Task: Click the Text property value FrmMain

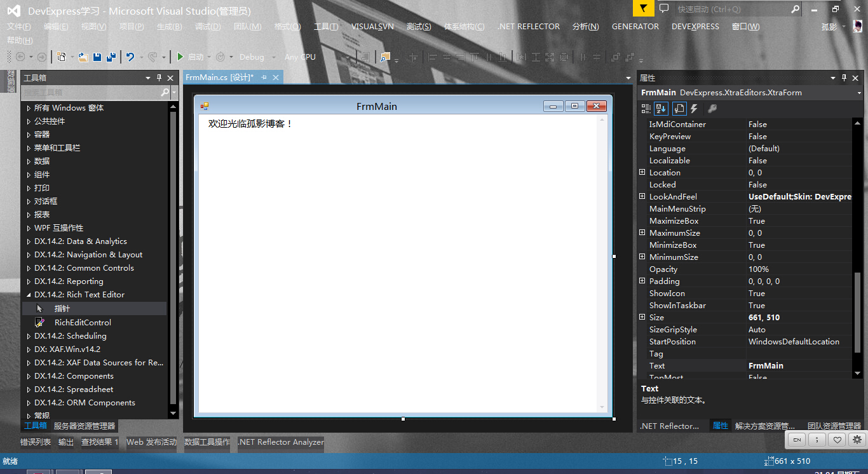Action: pyautogui.click(x=799, y=365)
